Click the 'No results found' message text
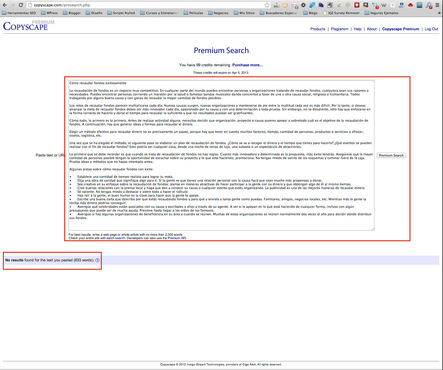Screen dimensions: 443x370 click(x=49, y=260)
